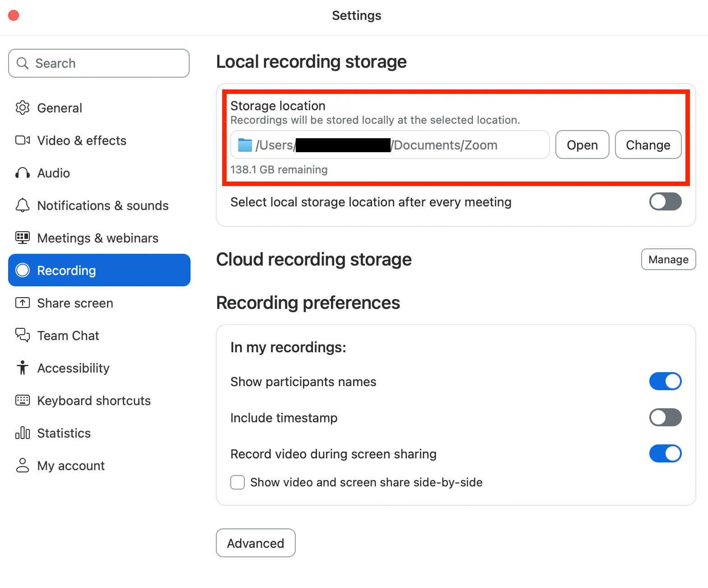Click the Audio headphones icon
The width and height of the screenshot is (708, 588).
[x=23, y=173]
